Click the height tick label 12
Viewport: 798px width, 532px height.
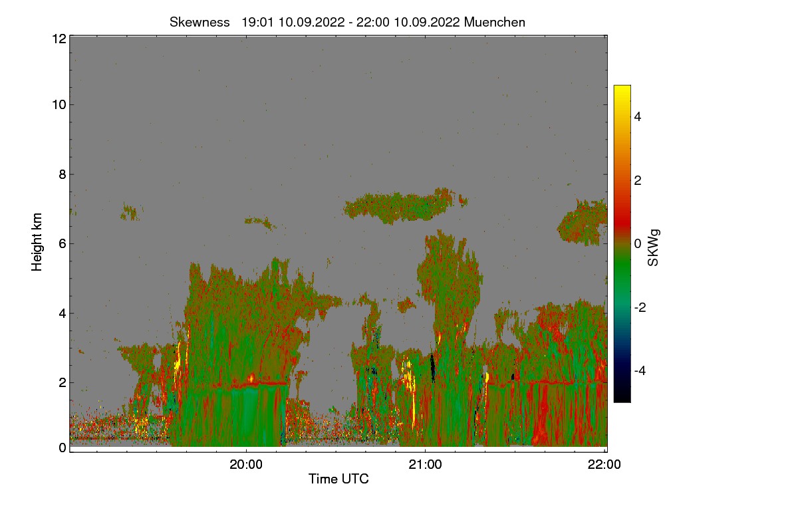coord(58,39)
